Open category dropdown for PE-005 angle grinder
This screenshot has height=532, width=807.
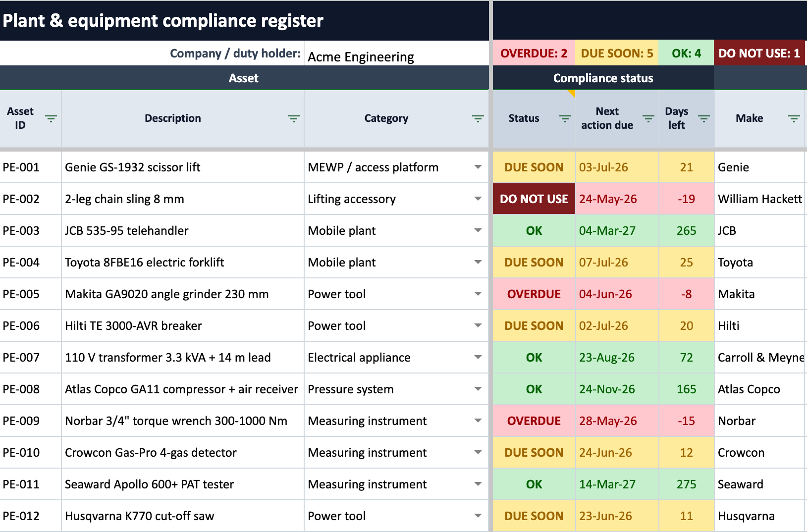click(x=478, y=294)
